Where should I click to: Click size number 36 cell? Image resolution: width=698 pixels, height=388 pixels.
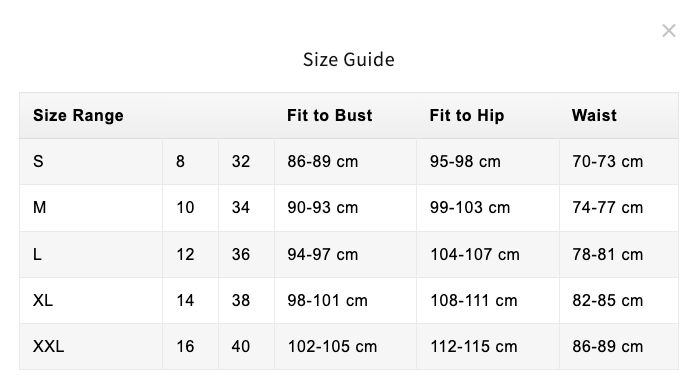[241, 254]
